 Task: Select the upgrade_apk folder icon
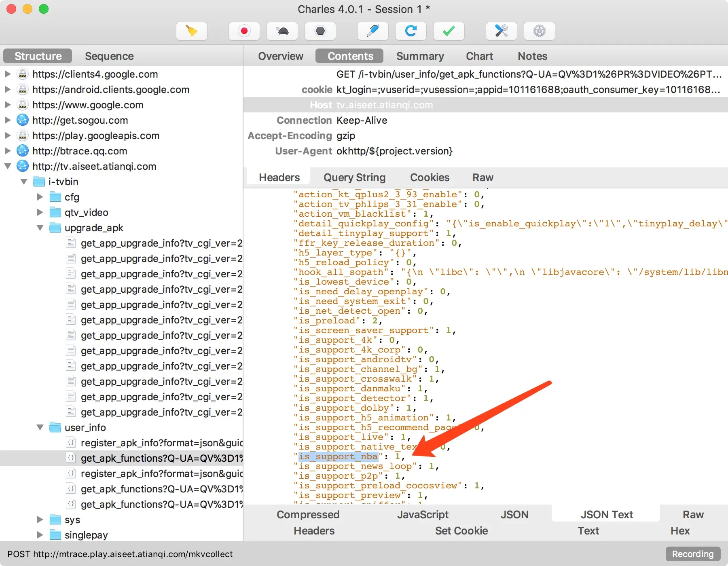click(x=55, y=228)
